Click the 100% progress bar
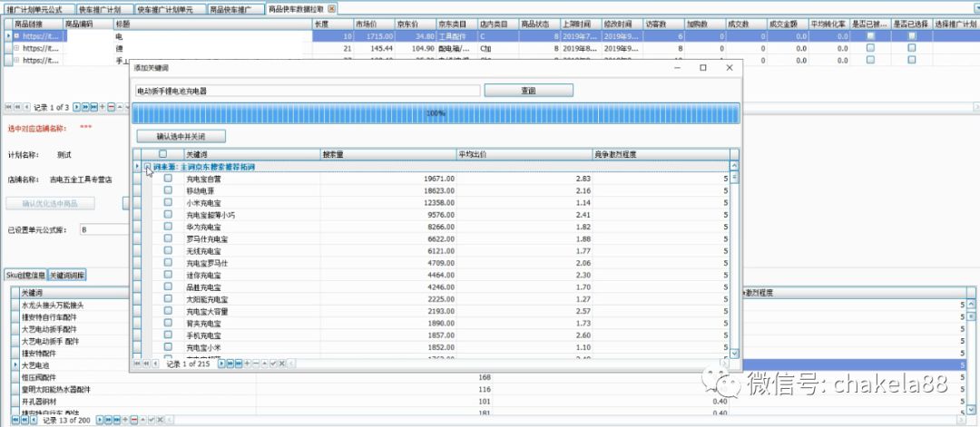Viewport: 980px width, 427px height. point(436,113)
